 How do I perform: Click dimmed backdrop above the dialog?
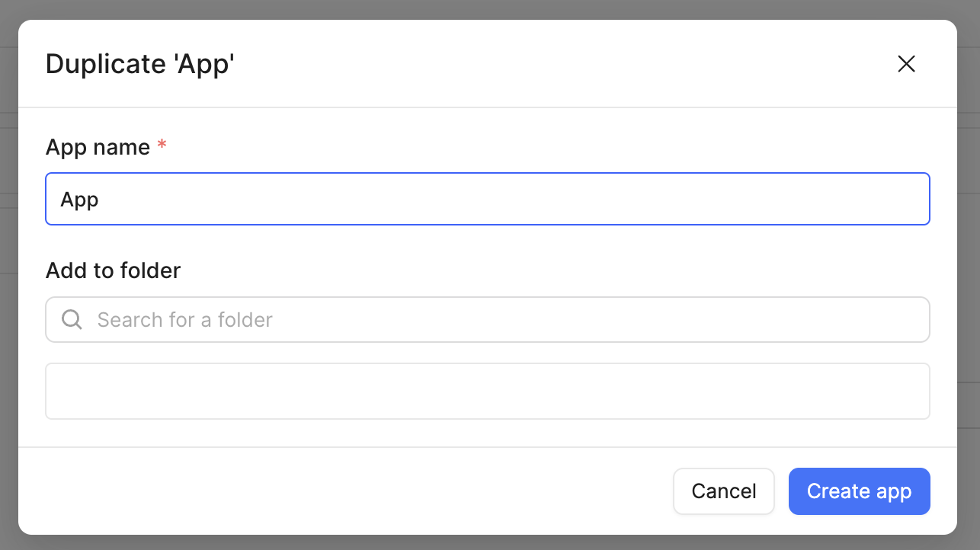[488, 9]
